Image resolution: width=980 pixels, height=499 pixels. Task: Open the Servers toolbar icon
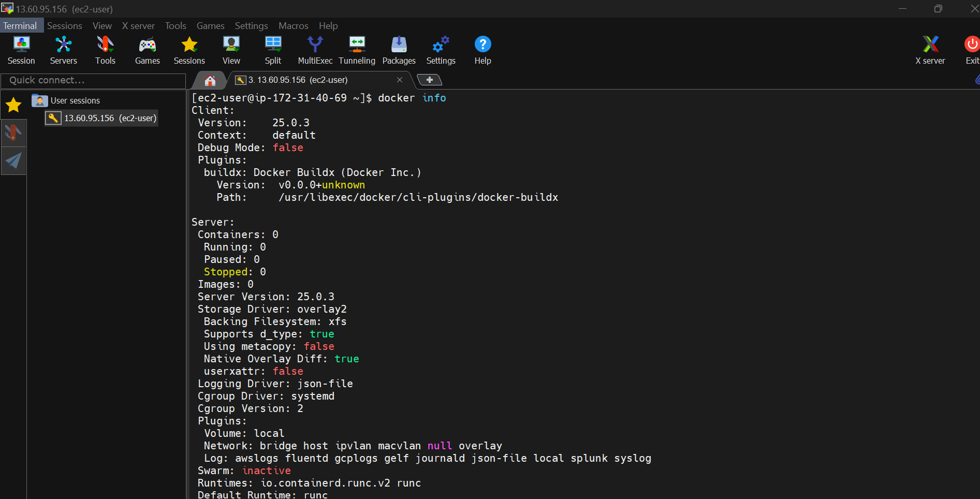click(x=63, y=50)
